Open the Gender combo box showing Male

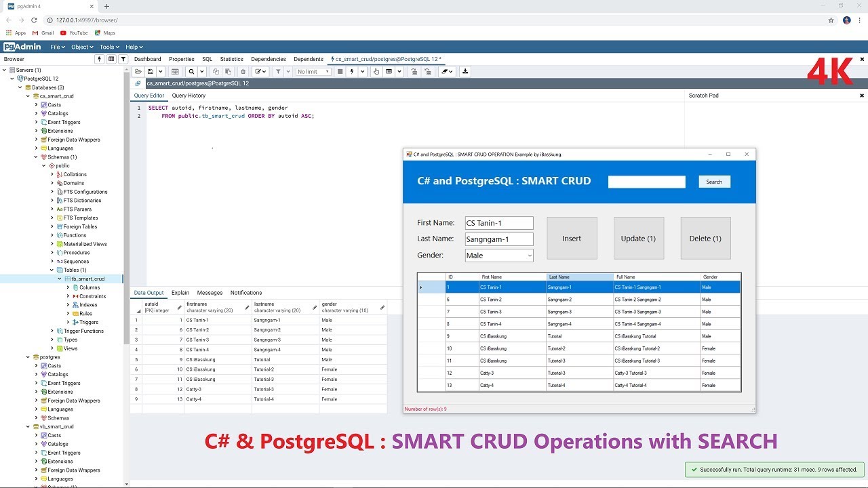[499, 256]
